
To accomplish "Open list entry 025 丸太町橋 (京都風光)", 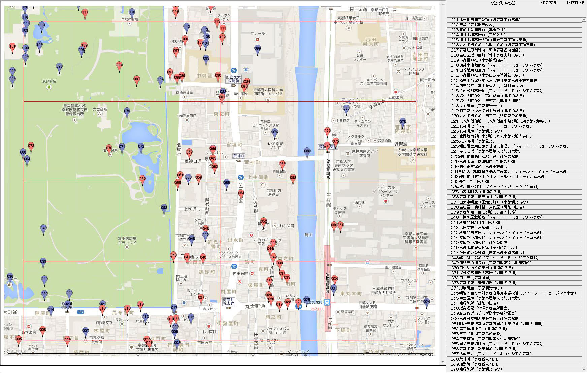I will [515, 141].
